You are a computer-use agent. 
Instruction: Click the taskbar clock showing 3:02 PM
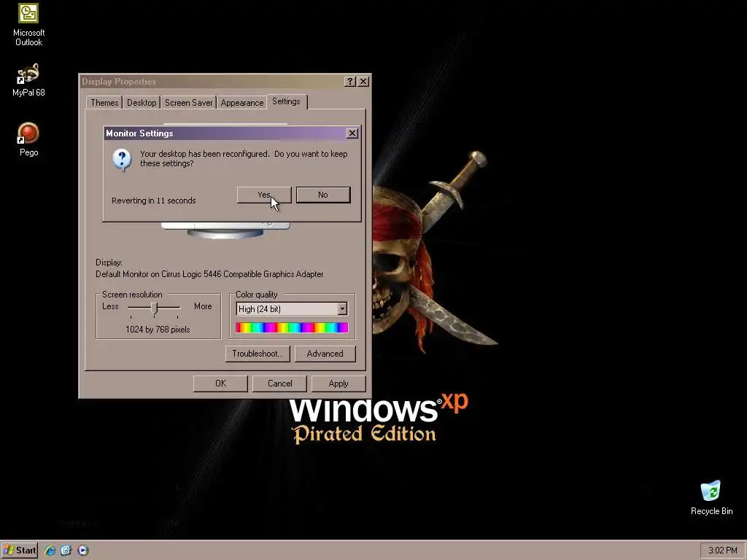pos(722,551)
